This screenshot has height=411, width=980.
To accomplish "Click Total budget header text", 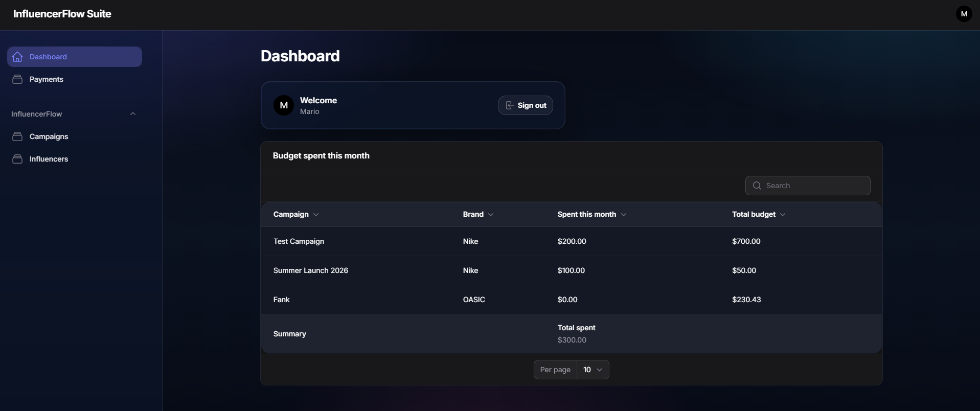I will (x=754, y=214).
